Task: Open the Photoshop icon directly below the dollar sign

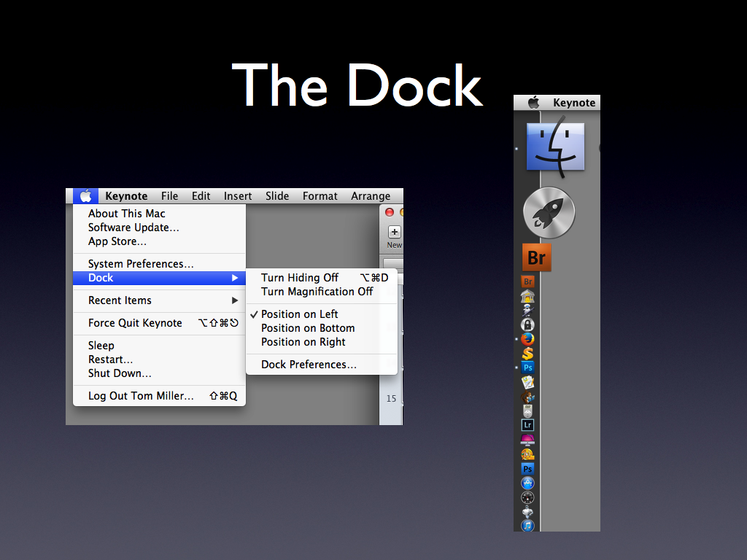Action: (527, 367)
